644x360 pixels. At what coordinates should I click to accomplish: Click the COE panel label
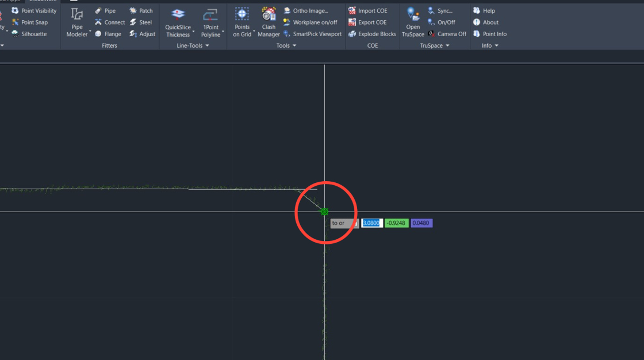(x=373, y=45)
